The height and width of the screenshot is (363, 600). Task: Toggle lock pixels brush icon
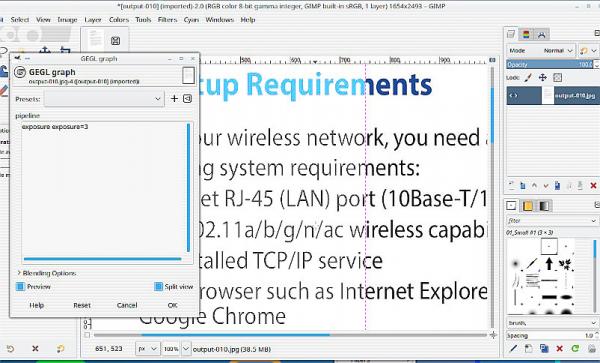coord(528,78)
